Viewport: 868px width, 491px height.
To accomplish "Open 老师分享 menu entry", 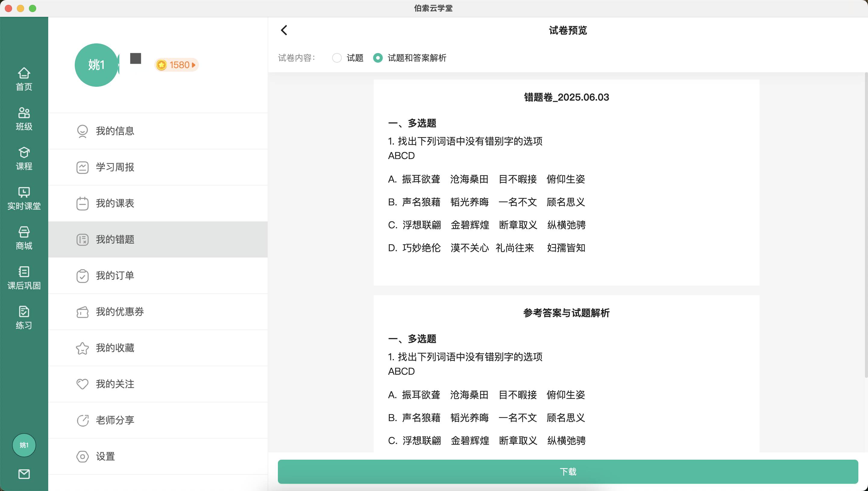I will (x=158, y=420).
